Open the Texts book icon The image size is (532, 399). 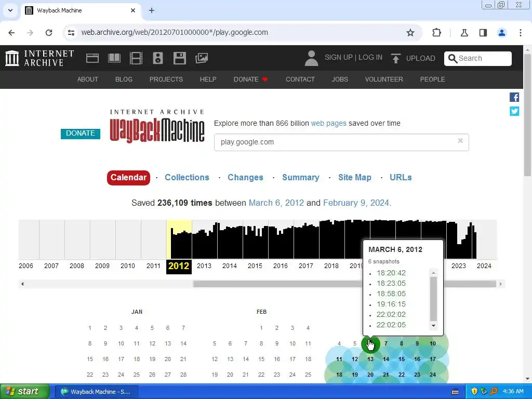tap(114, 58)
